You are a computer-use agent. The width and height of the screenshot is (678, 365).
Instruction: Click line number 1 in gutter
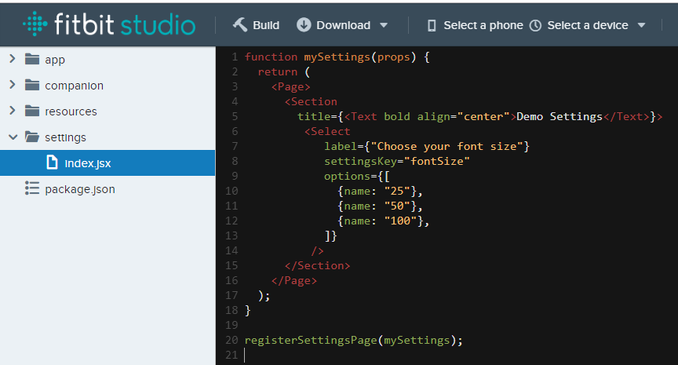point(234,57)
